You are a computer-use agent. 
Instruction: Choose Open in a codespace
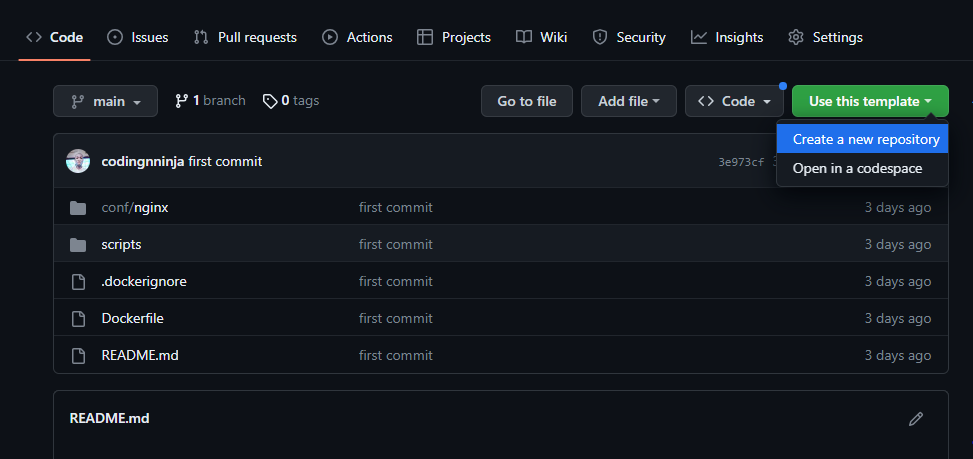857,168
